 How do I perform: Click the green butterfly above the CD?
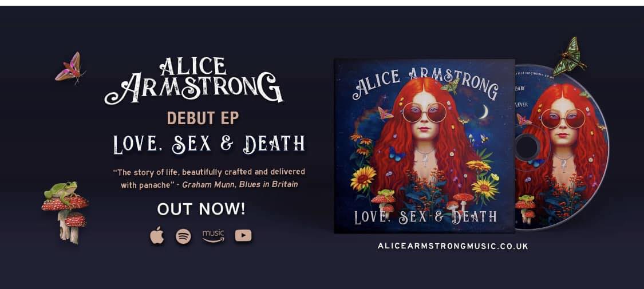click(569, 57)
